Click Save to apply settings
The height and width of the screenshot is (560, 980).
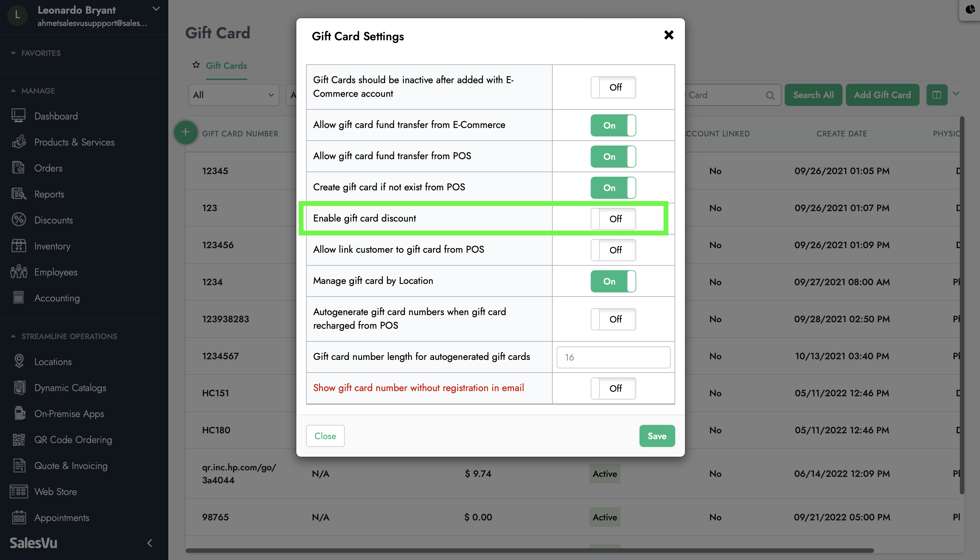pyautogui.click(x=657, y=436)
